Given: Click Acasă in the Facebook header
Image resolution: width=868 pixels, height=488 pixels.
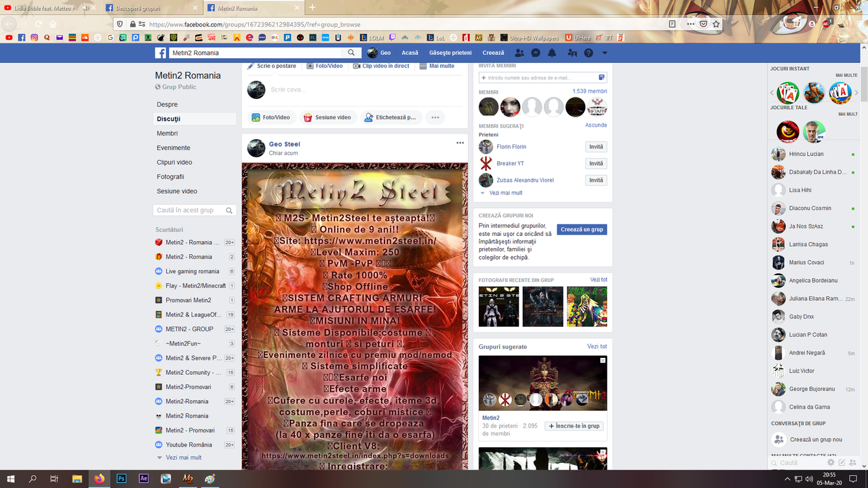Looking at the screenshot, I should (410, 53).
